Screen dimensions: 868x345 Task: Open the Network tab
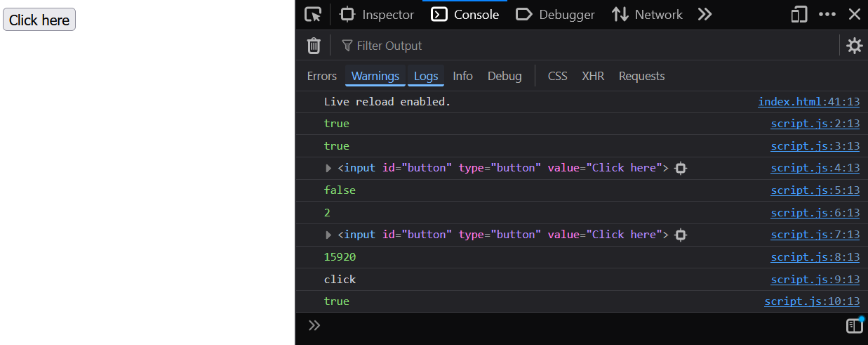[x=647, y=14]
